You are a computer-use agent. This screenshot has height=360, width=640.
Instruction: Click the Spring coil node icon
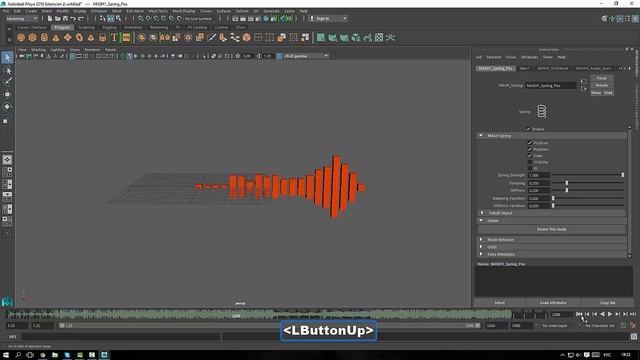(541, 111)
